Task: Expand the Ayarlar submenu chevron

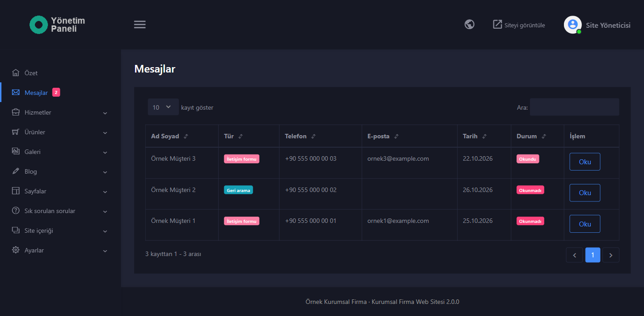Action: [105, 251]
